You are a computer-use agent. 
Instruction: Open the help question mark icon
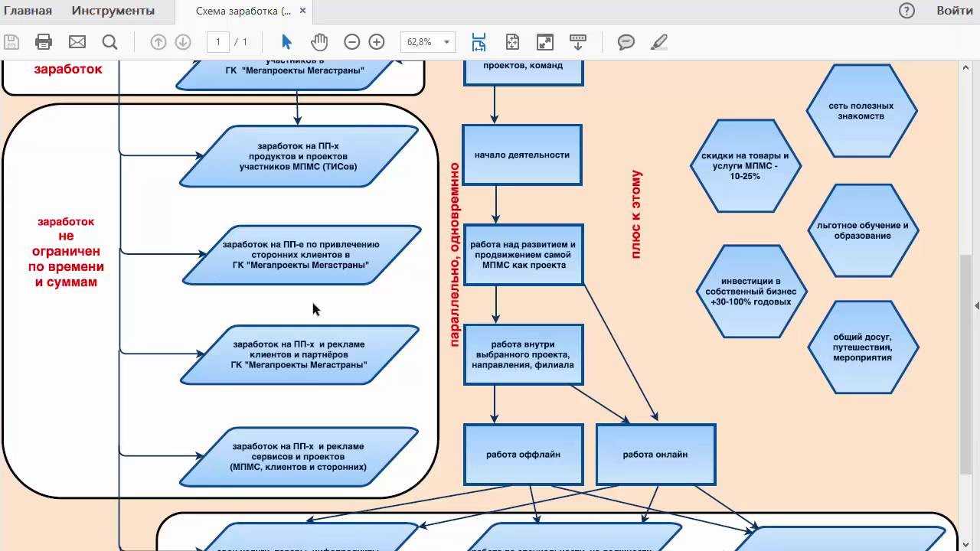point(906,11)
